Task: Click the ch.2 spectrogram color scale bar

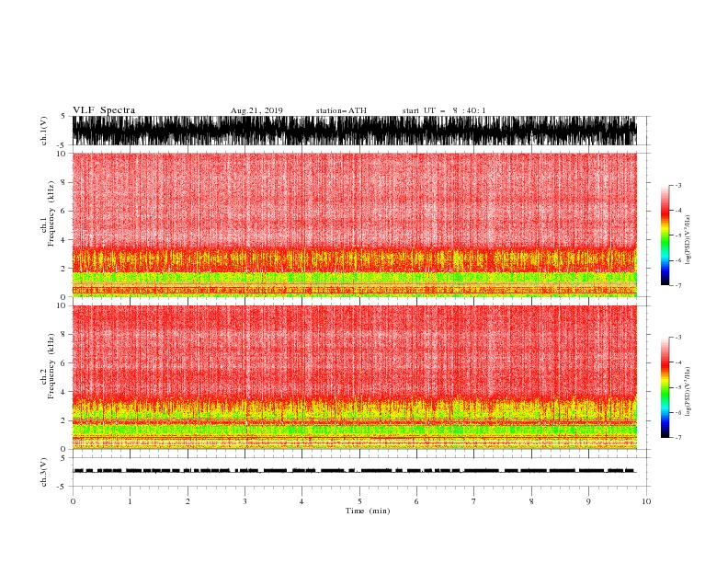Action: point(665,387)
